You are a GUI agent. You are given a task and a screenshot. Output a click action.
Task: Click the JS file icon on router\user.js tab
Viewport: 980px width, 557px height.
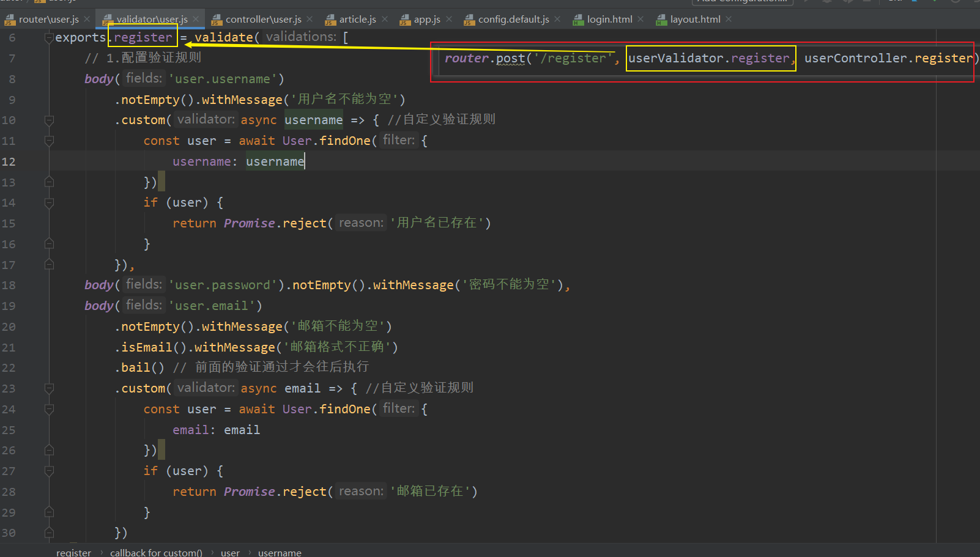click(x=10, y=20)
